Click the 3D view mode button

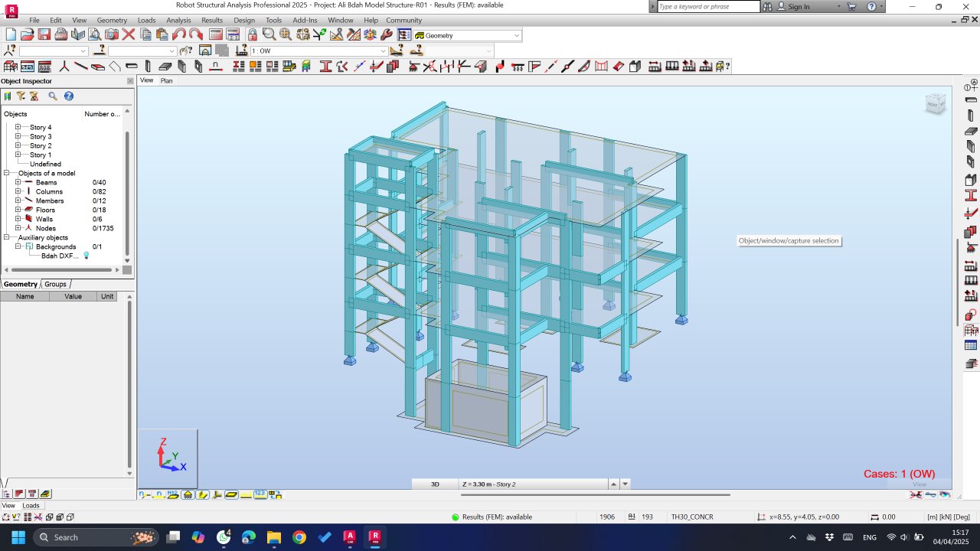tap(435, 484)
